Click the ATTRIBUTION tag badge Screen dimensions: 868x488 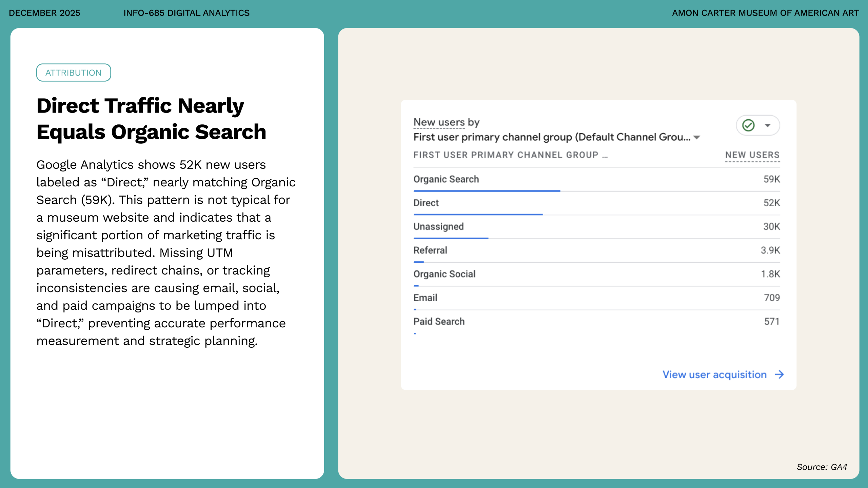click(74, 73)
